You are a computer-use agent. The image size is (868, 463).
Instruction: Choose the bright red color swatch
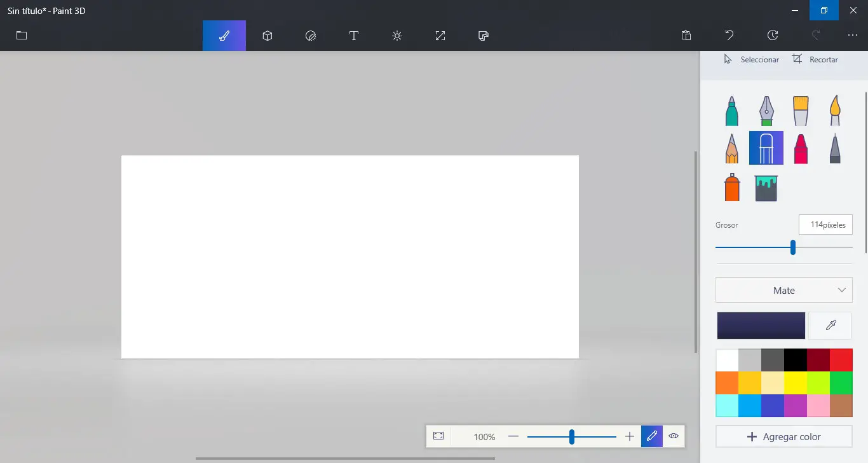pos(841,360)
